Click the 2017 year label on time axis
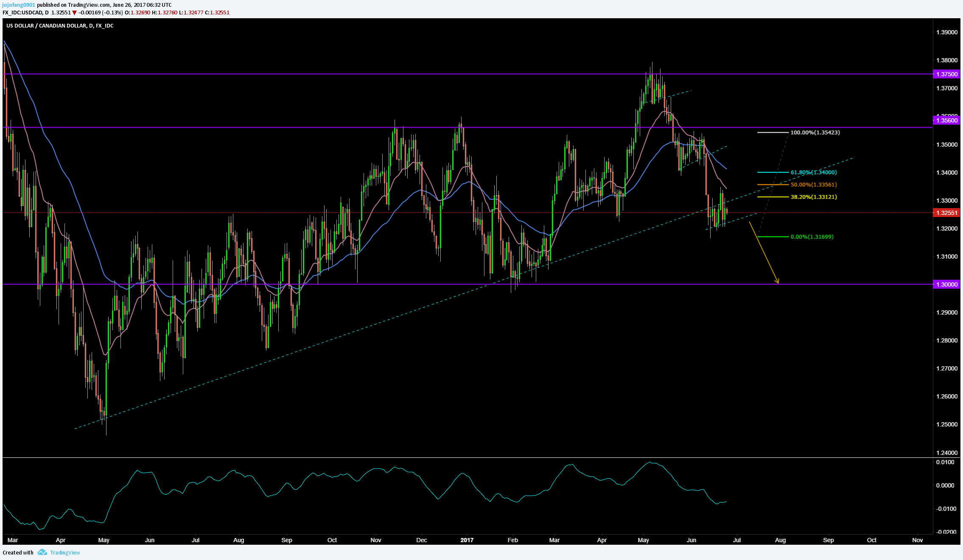This screenshot has height=560, width=963. coord(467,540)
